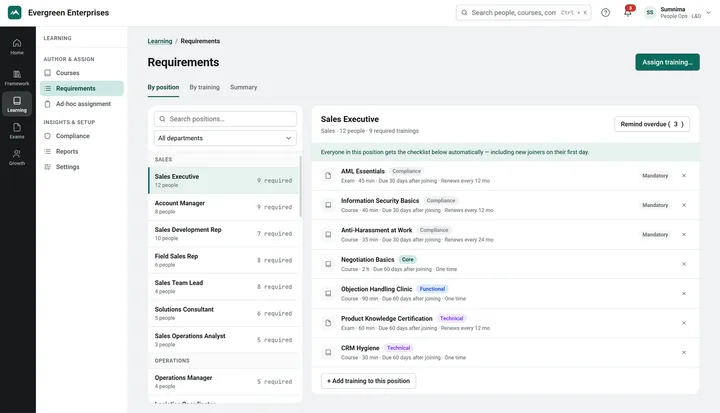The image size is (720, 413).
Task: Click the Assign training button
Action: 667,62
